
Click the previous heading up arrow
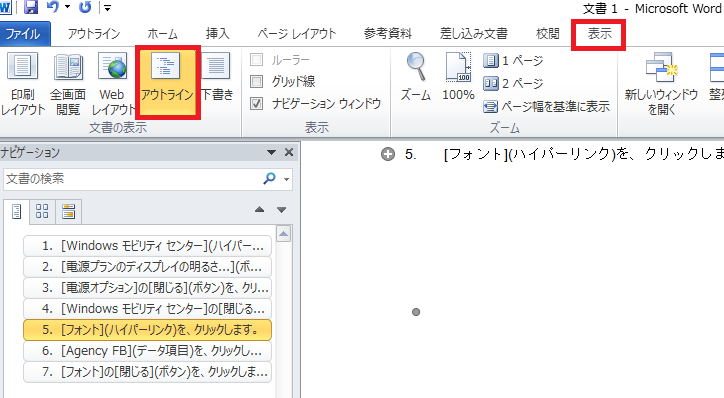pos(259,210)
